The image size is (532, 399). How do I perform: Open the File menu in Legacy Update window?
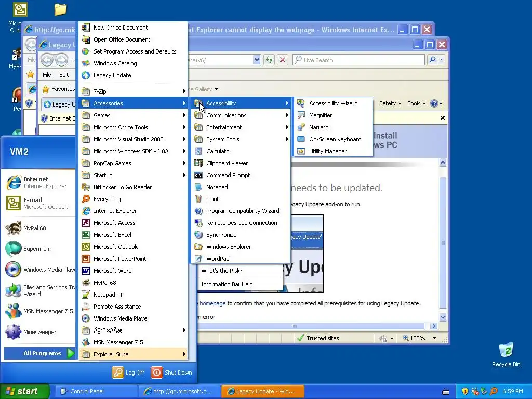(47, 75)
